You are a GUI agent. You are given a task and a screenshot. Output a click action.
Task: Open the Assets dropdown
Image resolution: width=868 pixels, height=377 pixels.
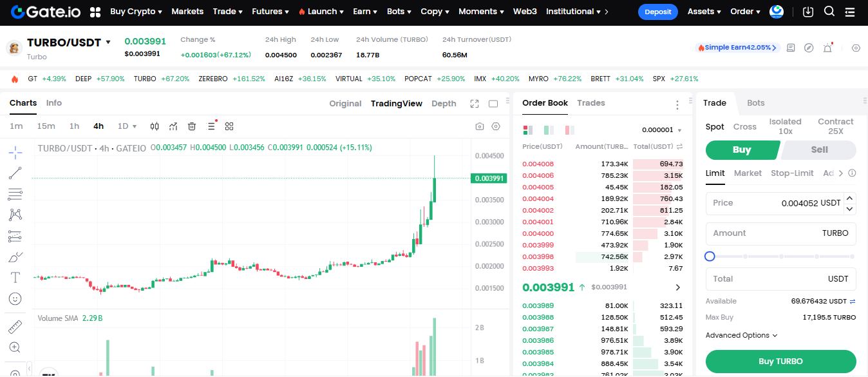[704, 12]
